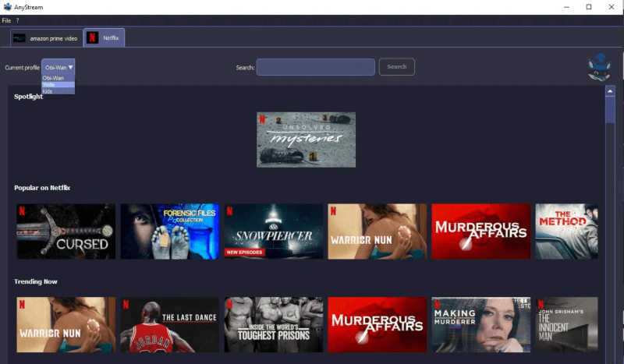Open Unsolved Mysteries spotlight thumbnail
The height and width of the screenshot is (364, 624).
[306, 140]
